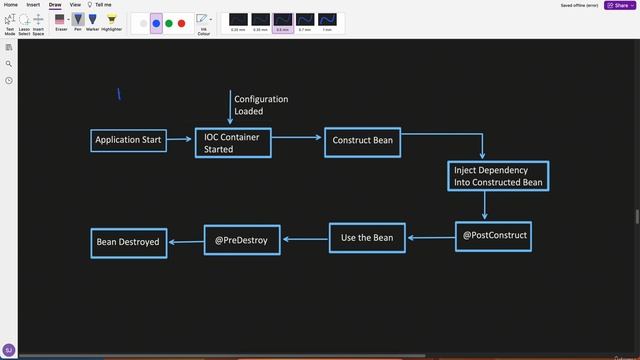Image resolution: width=640 pixels, height=360 pixels.
Task: Open the Eraser options dropdown arrow
Action: (68, 19)
